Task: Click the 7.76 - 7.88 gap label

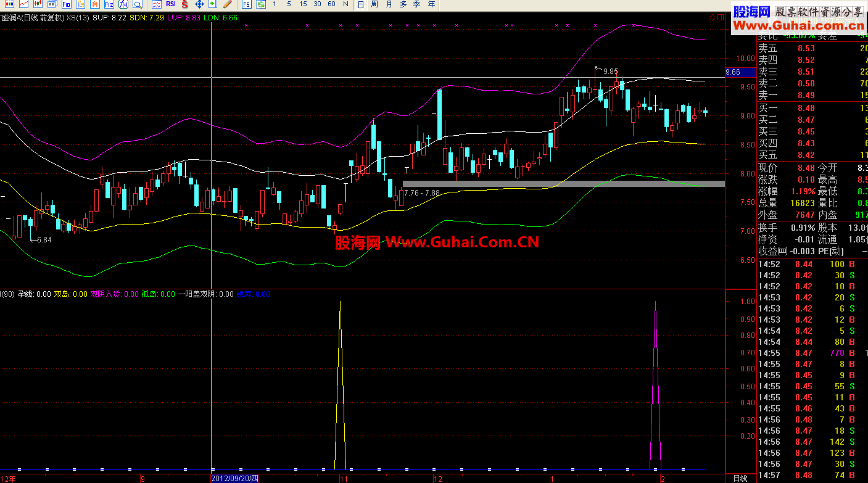Action: point(422,193)
